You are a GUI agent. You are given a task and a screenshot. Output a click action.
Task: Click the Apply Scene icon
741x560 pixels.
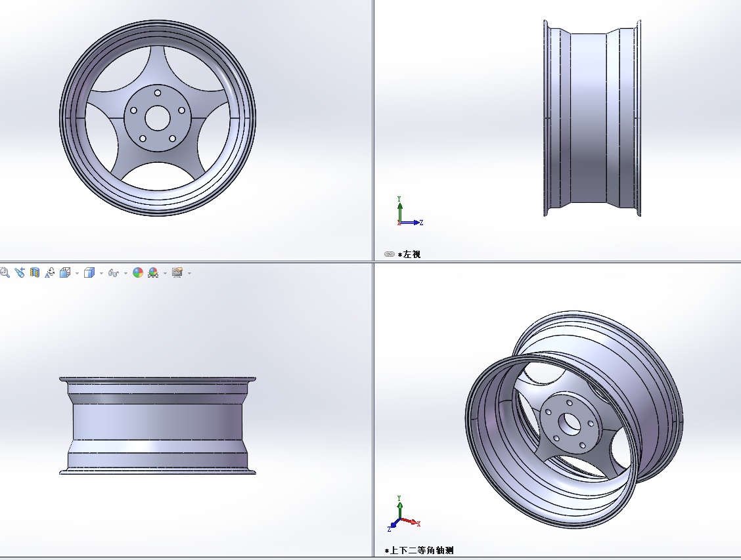(153, 272)
